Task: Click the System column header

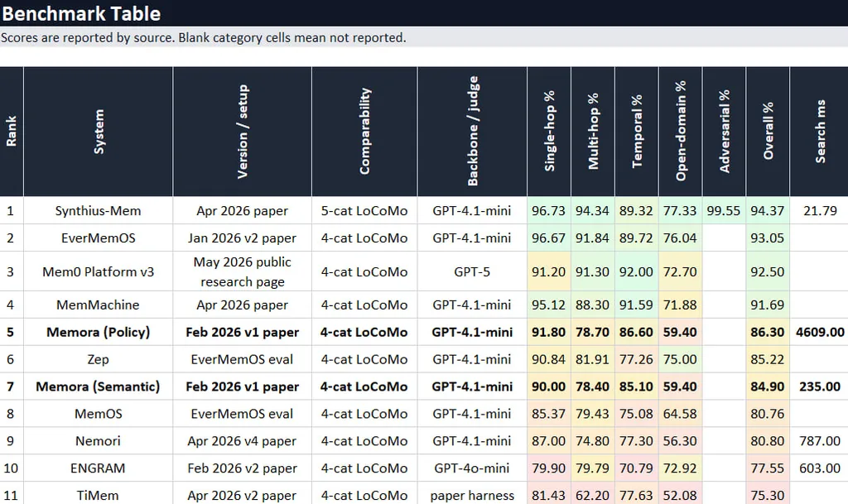Action: [x=98, y=132]
